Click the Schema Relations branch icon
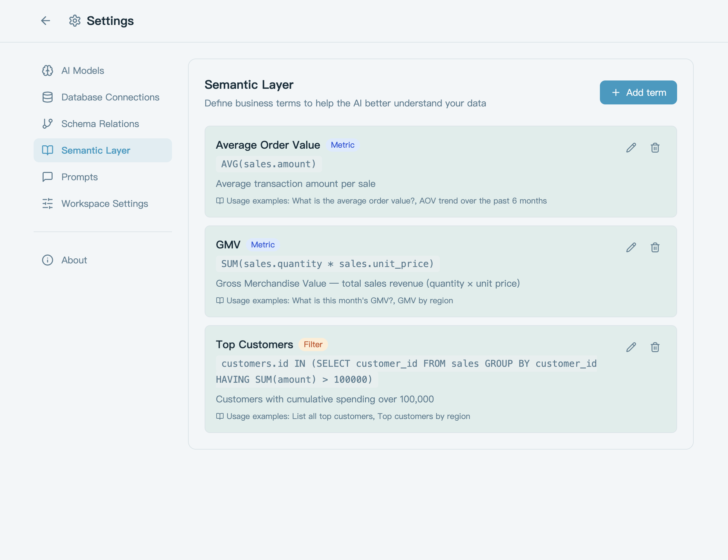The width and height of the screenshot is (728, 560). [x=48, y=124]
